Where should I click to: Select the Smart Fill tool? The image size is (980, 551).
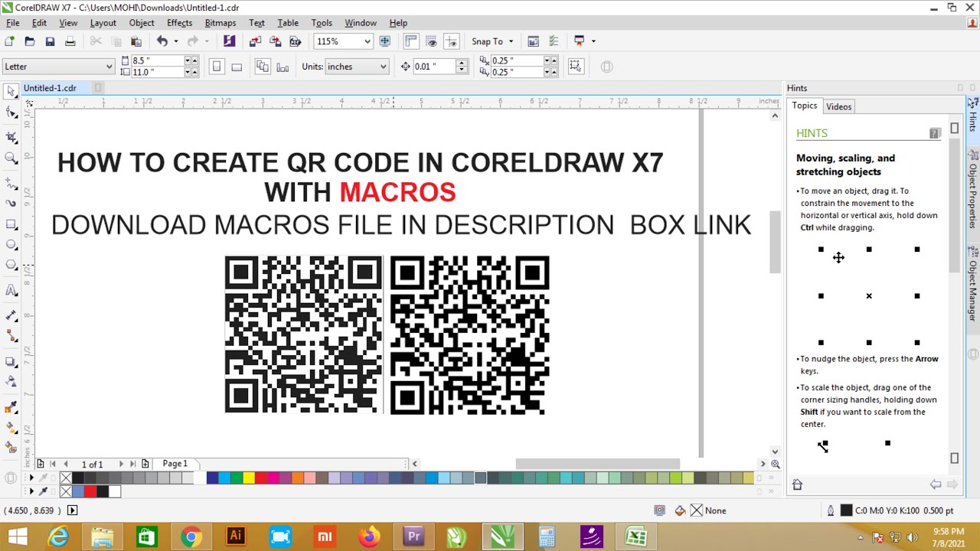(x=11, y=447)
